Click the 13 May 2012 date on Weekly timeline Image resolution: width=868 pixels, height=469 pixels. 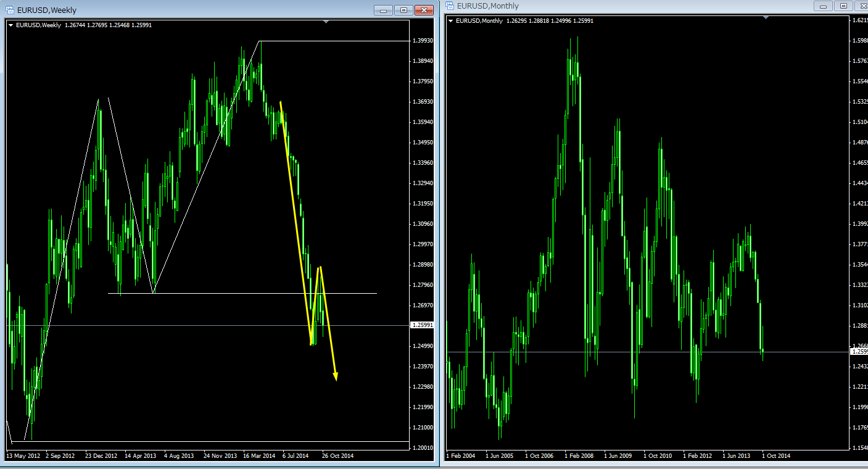[x=23, y=456]
